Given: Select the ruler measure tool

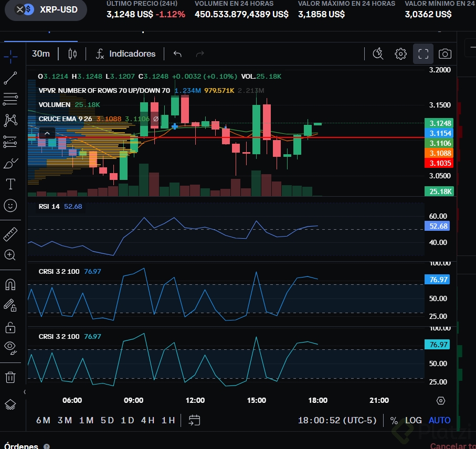Looking at the screenshot, I should click(x=10, y=234).
